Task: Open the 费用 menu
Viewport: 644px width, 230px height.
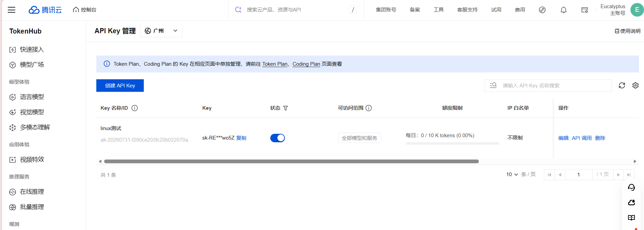Action: pyautogui.click(x=520, y=10)
